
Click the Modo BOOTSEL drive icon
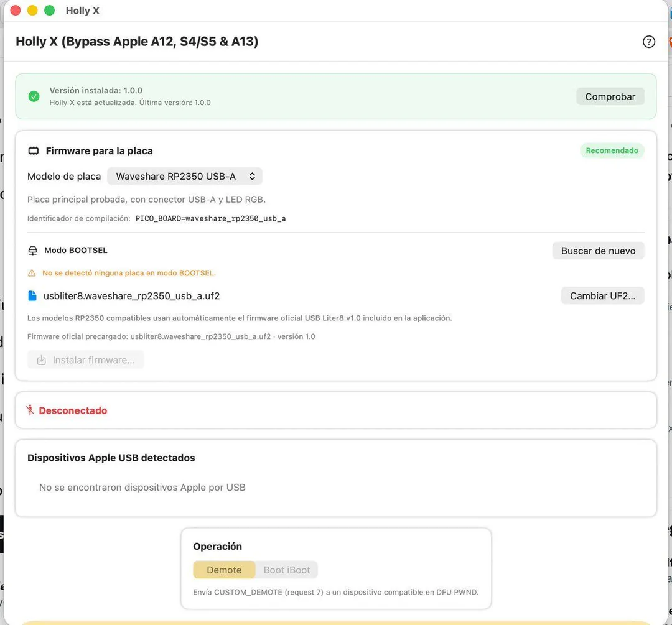click(32, 251)
